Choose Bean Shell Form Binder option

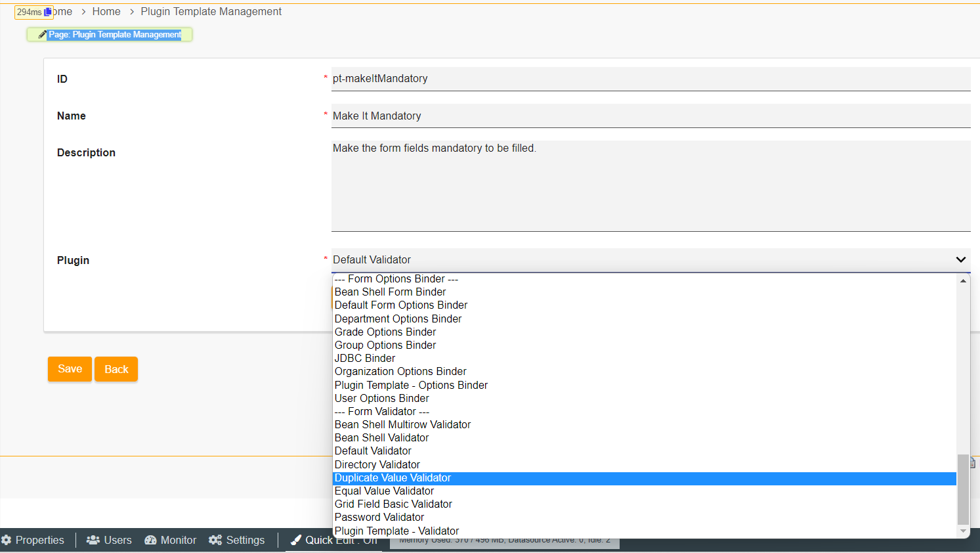pos(390,292)
